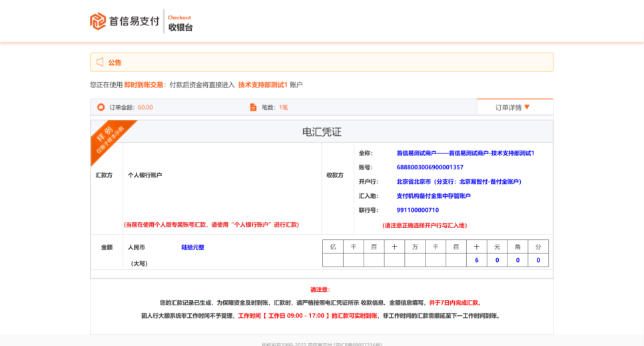Click the 即时到账交易 highlighted text

tap(144, 85)
